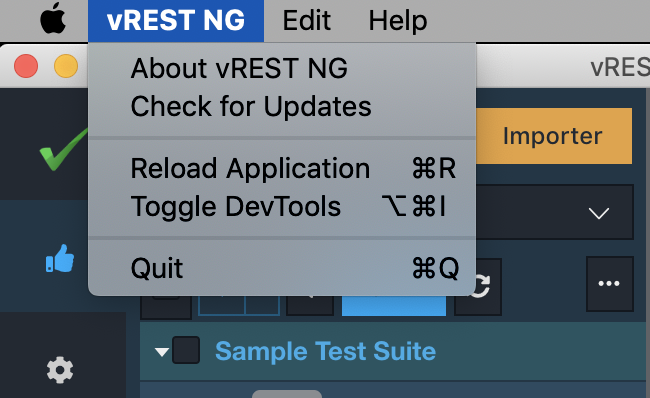Open the Help menu
Screen dimensions: 650x398
click(x=398, y=20)
